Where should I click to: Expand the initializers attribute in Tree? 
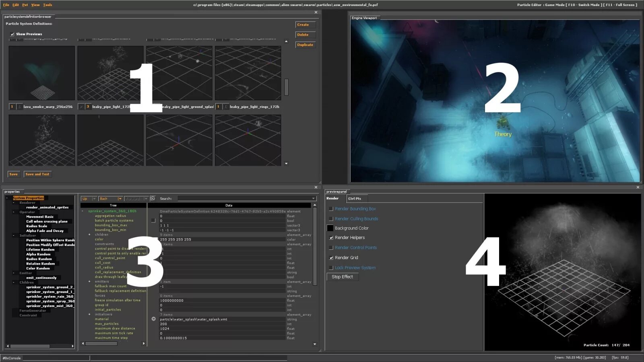[x=89, y=315]
